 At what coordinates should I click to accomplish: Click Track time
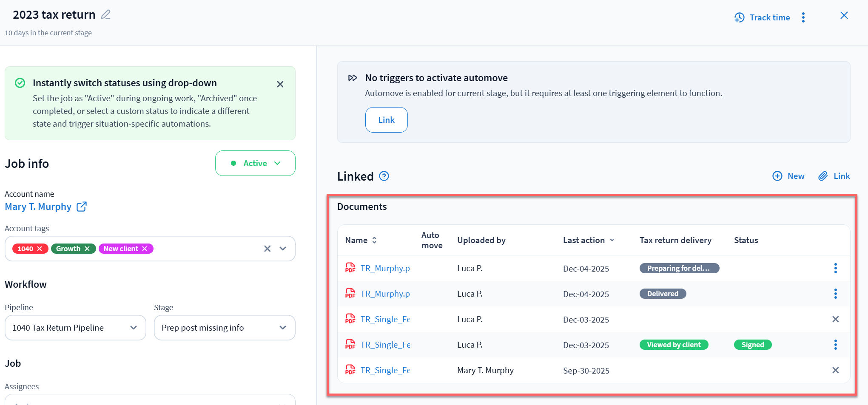pyautogui.click(x=762, y=17)
